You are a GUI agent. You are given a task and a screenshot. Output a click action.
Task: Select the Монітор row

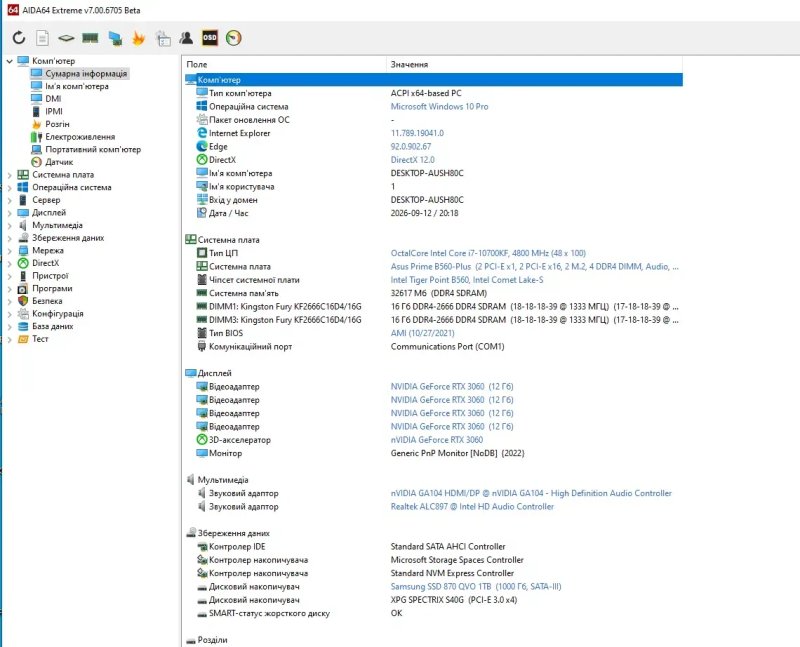point(434,453)
